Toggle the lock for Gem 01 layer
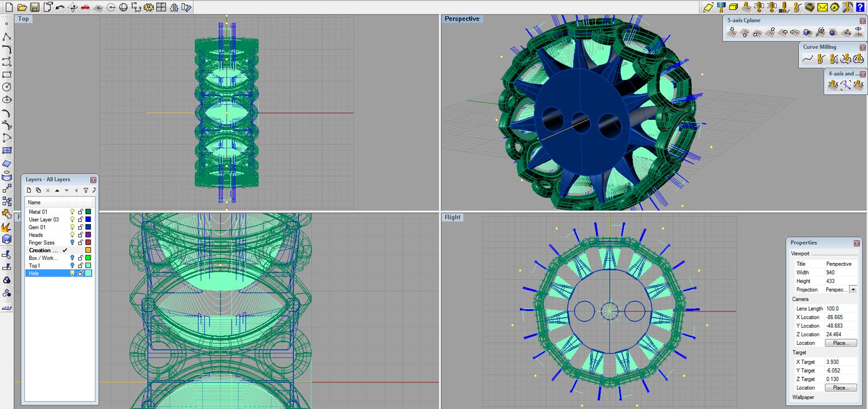Image resolution: width=868 pixels, height=409 pixels. 80,227
